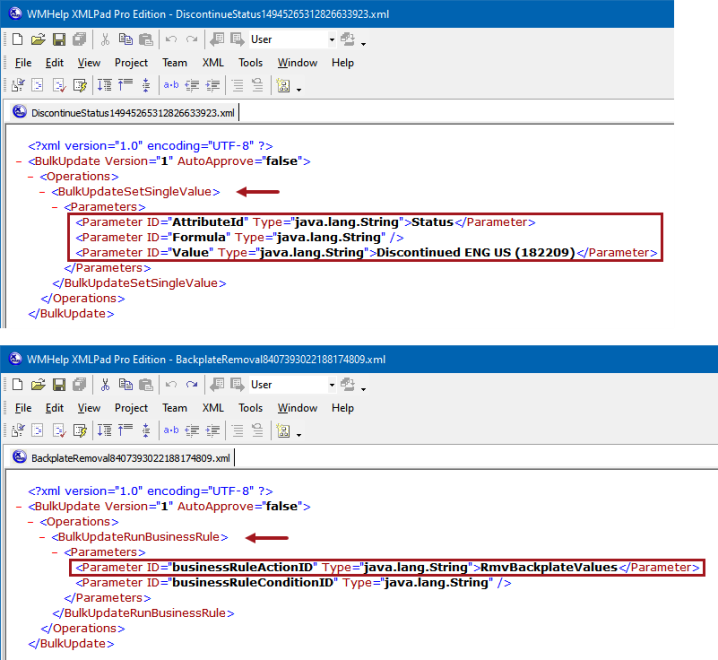Click Undo arrow in BackplateRemoval window

171,385
